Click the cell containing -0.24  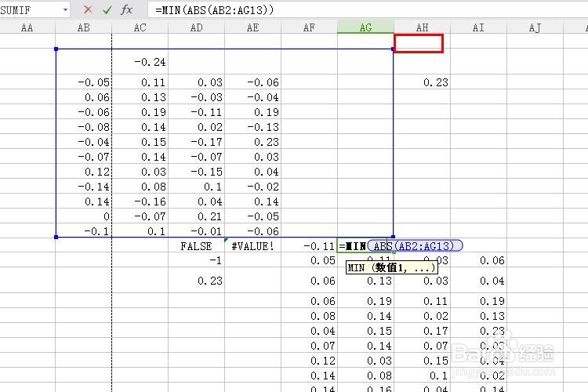(x=140, y=61)
